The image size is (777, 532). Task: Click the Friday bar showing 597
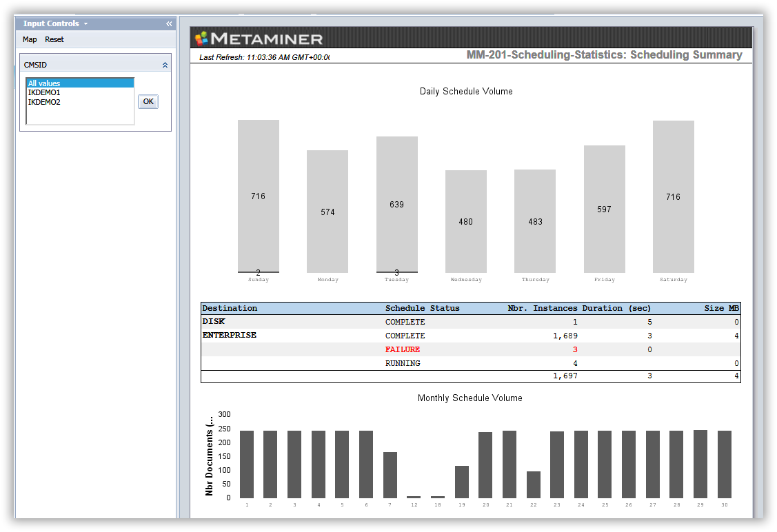coord(604,209)
